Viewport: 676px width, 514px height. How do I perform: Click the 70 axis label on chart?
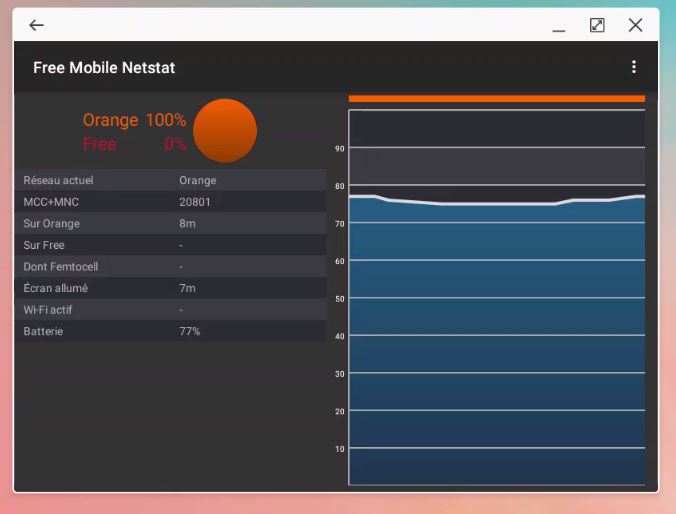340,224
